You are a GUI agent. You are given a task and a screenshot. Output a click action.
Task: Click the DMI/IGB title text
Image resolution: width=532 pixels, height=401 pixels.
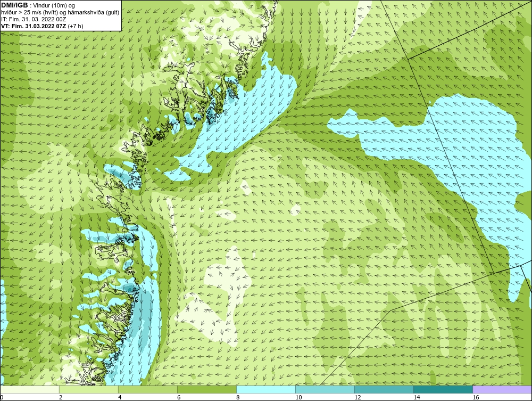14,5
